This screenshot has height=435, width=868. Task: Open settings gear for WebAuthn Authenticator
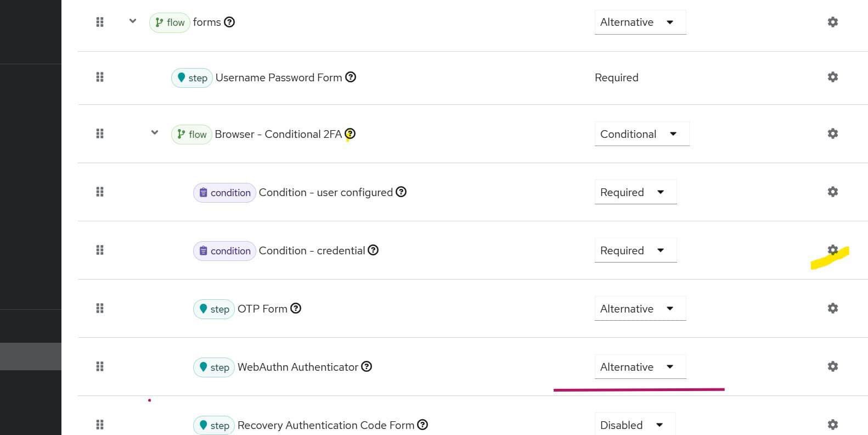832,366
